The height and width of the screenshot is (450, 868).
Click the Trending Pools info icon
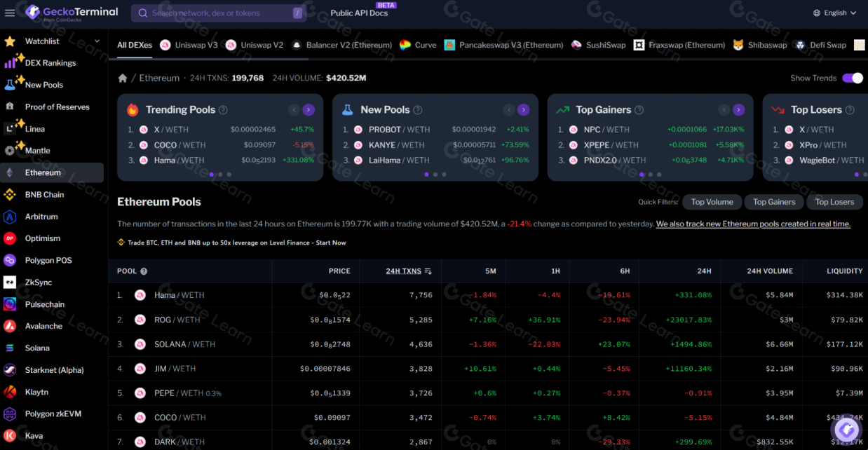pyautogui.click(x=223, y=110)
